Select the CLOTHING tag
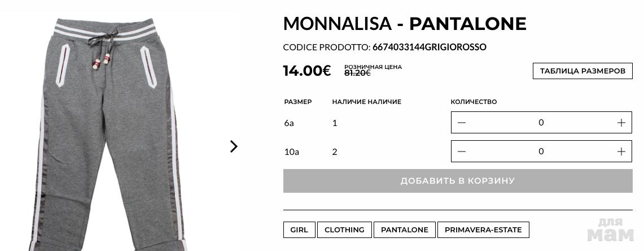Viewport: 644px width, 251px height. click(x=344, y=230)
